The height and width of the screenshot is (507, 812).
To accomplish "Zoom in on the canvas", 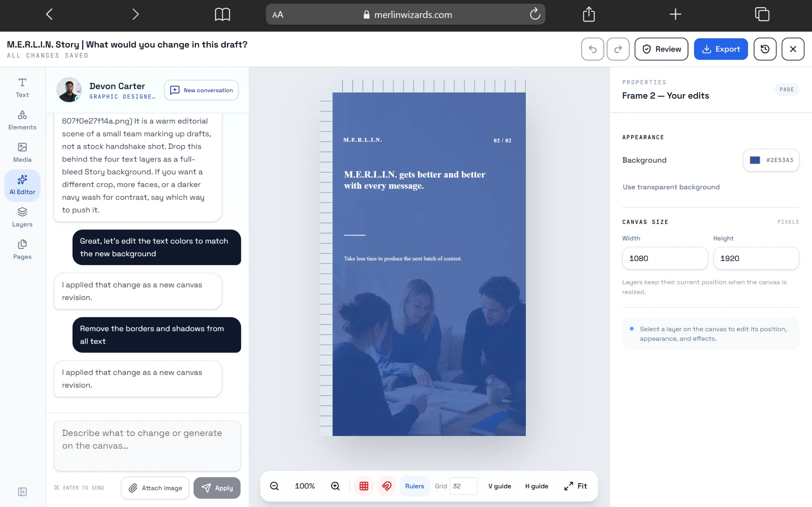I will click(335, 486).
